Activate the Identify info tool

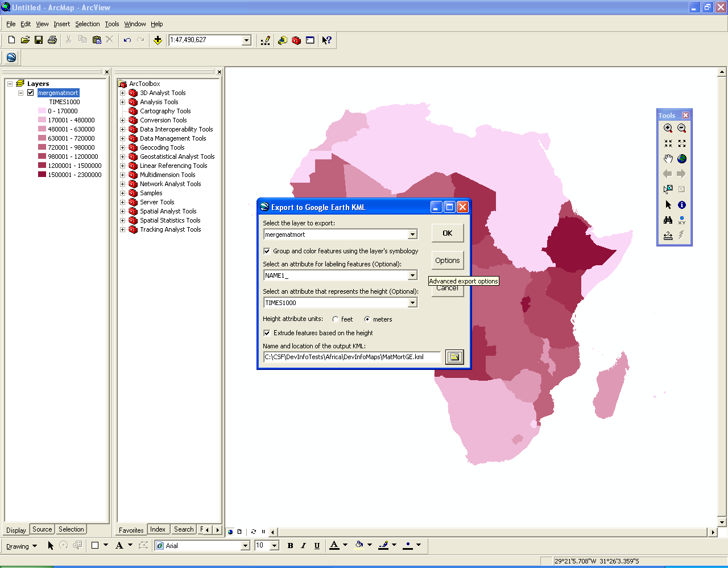click(682, 205)
